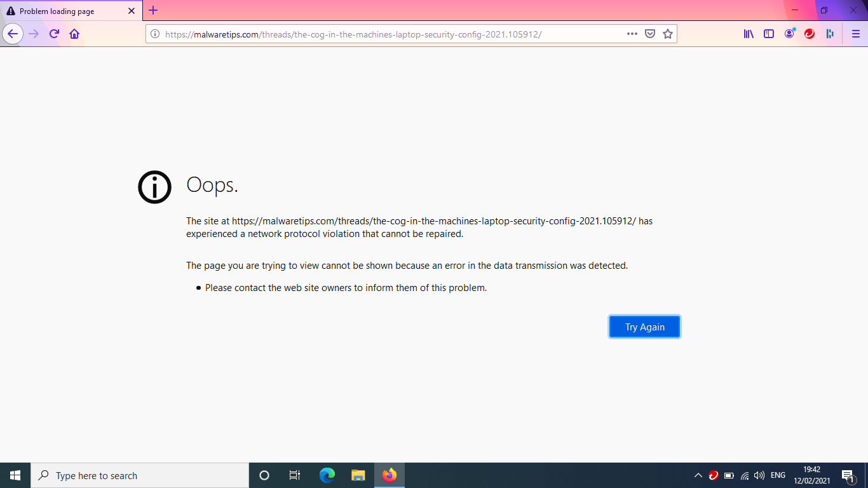Check battery status in the tray

729,475
